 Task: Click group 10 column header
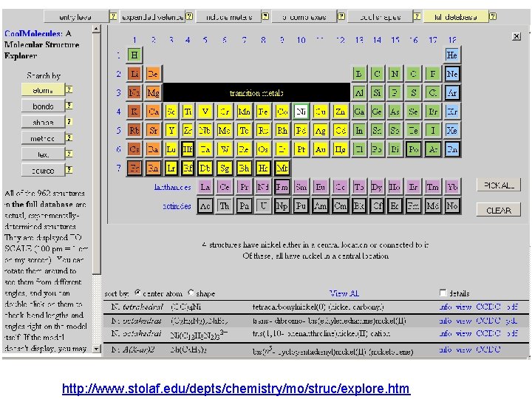301,40
